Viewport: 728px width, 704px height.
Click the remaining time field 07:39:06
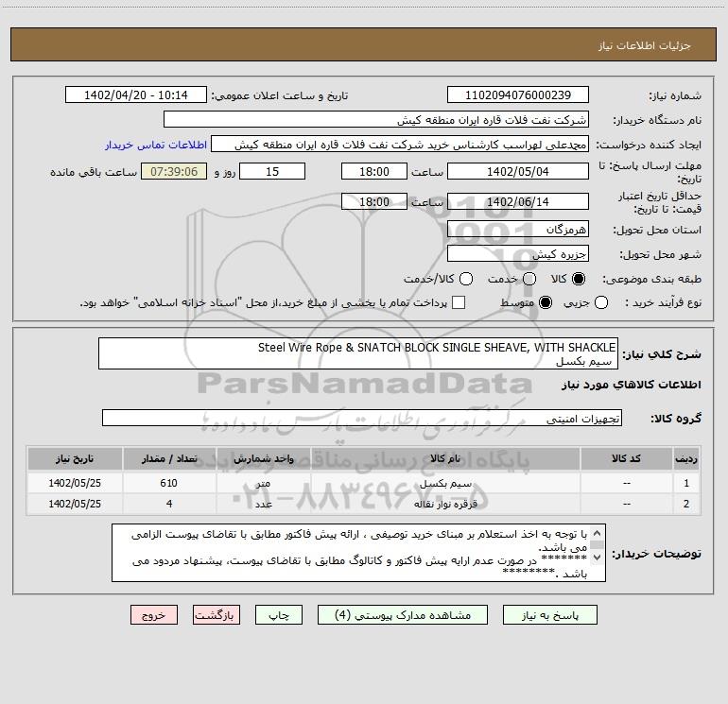coord(174,171)
